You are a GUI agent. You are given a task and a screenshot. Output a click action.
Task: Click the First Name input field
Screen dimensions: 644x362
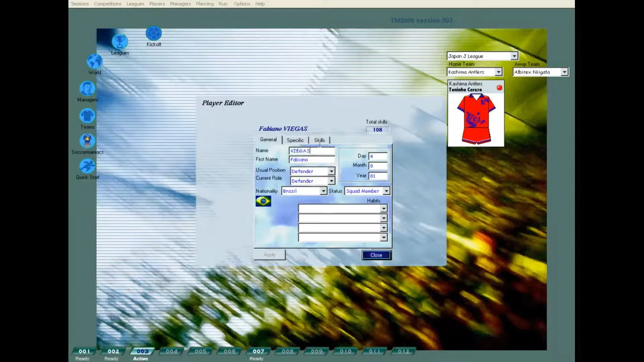(x=312, y=160)
